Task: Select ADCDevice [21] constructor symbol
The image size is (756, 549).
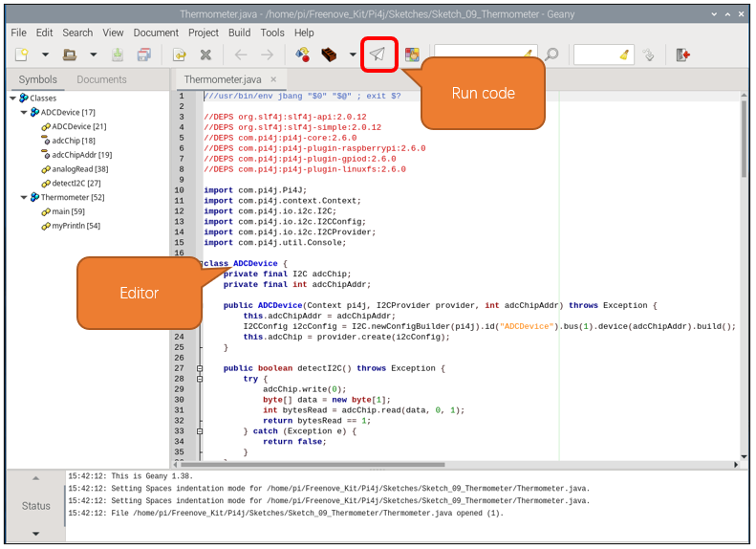Action: 79,126
